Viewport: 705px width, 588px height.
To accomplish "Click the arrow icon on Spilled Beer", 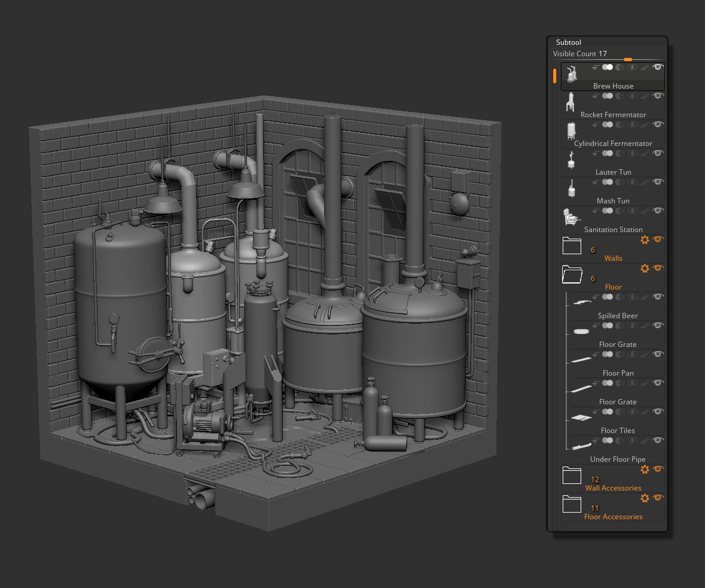I will click(x=595, y=297).
